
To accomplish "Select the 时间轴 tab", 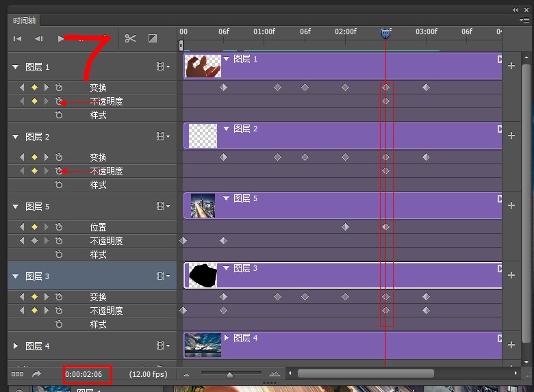I will click(x=24, y=21).
